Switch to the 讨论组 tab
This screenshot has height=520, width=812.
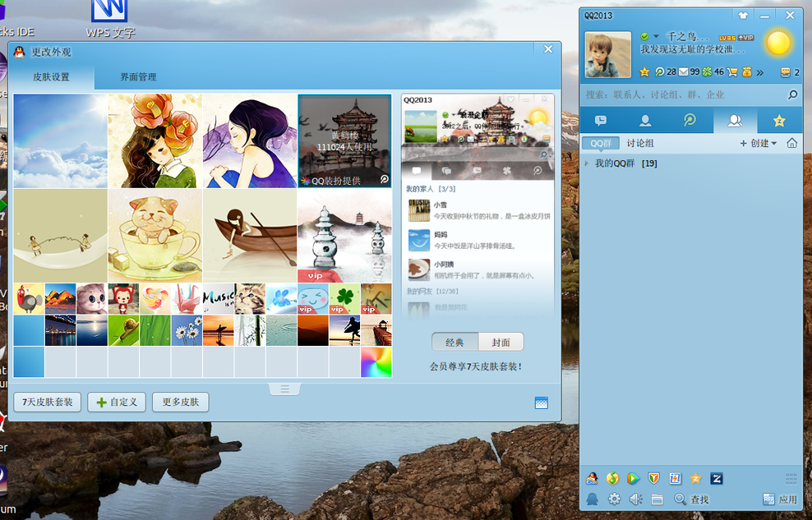coord(640,143)
